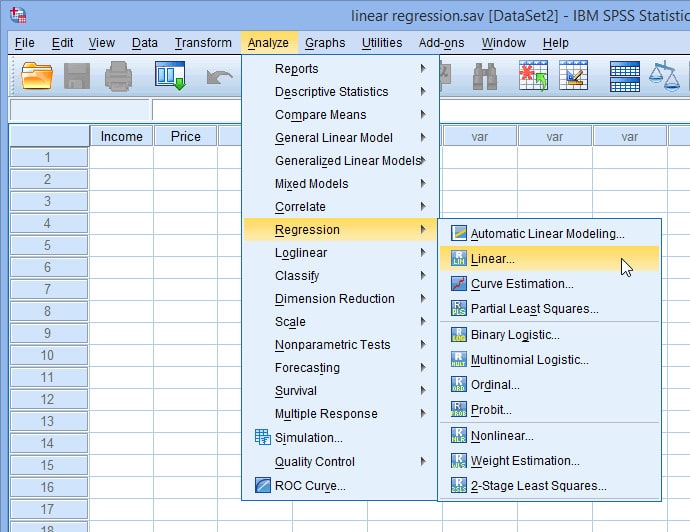This screenshot has height=532, width=690.
Task: Expand the Descriptive Statistics submenu
Action: [331, 92]
